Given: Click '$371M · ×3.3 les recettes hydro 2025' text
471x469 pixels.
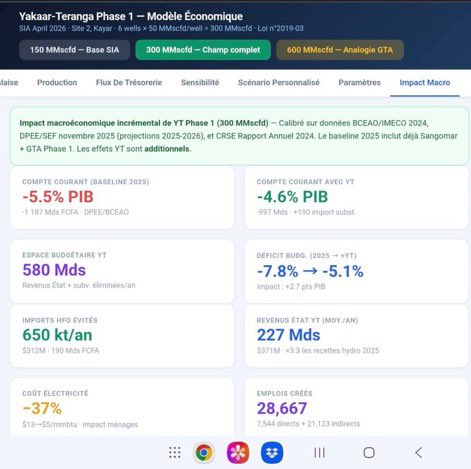Looking at the screenshot, I should 318,350.
